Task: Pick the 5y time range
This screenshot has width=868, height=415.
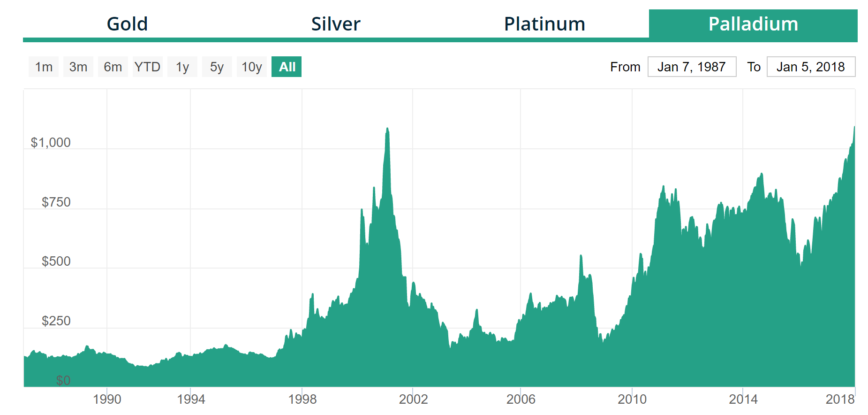Action: click(217, 67)
